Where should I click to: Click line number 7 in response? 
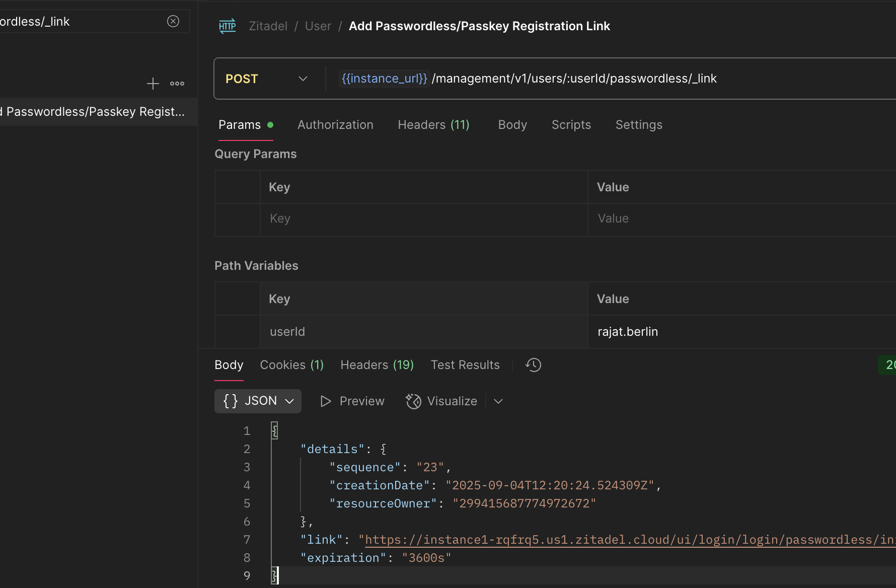coord(247,540)
